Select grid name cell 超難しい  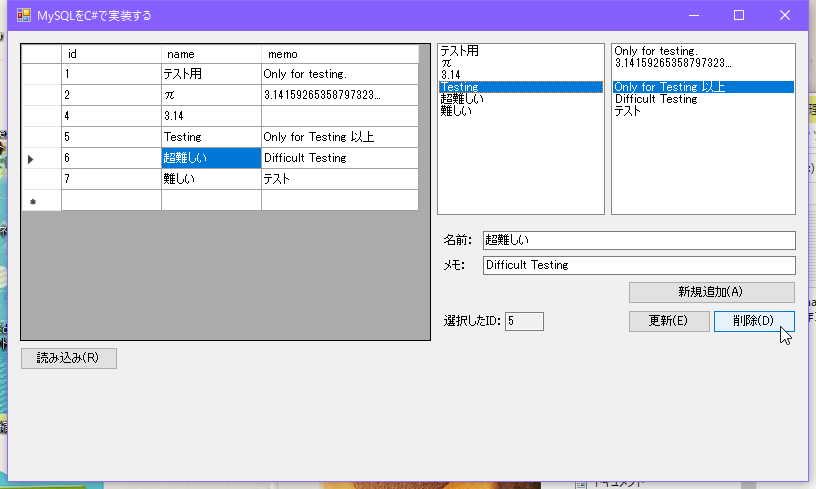[x=211, y=158]
